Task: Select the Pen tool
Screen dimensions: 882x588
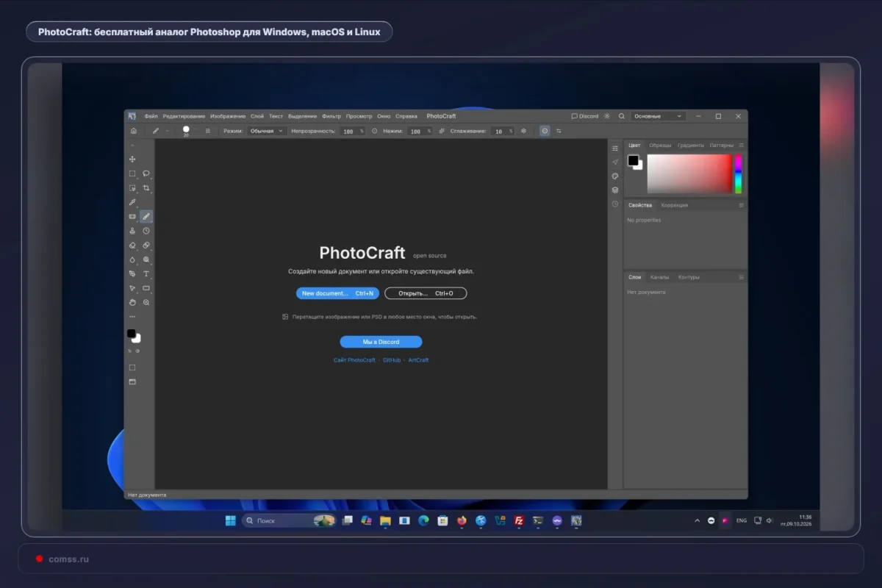Action: click(132, 273)
